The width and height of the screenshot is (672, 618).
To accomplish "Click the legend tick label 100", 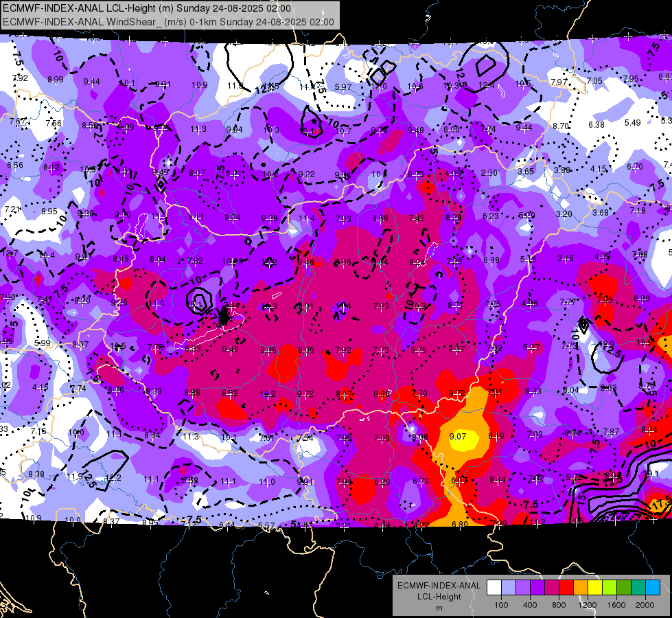I will (501, 605).
